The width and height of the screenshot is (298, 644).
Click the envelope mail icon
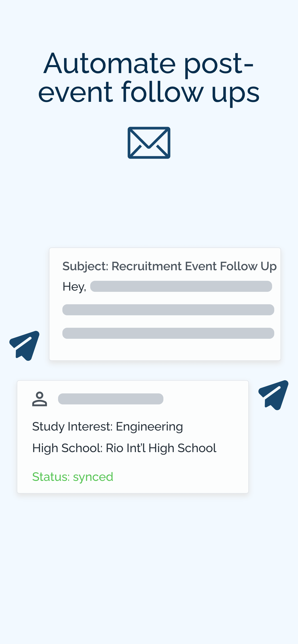click(x=149, y=143)
